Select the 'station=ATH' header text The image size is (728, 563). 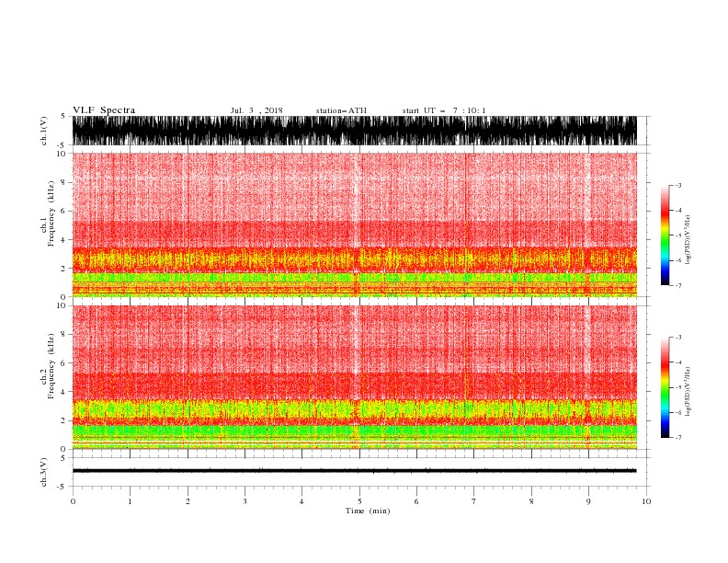click(x=341, y=110)
